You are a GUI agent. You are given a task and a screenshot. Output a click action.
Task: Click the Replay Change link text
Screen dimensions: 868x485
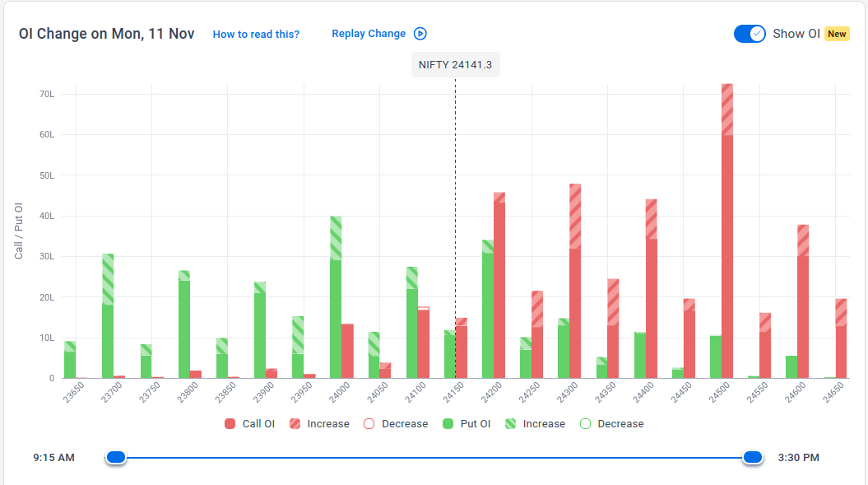click(369, 34)
